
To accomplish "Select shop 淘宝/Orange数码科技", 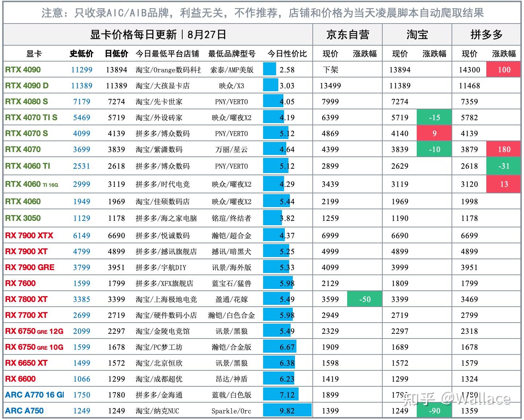I will click(168, 70).
